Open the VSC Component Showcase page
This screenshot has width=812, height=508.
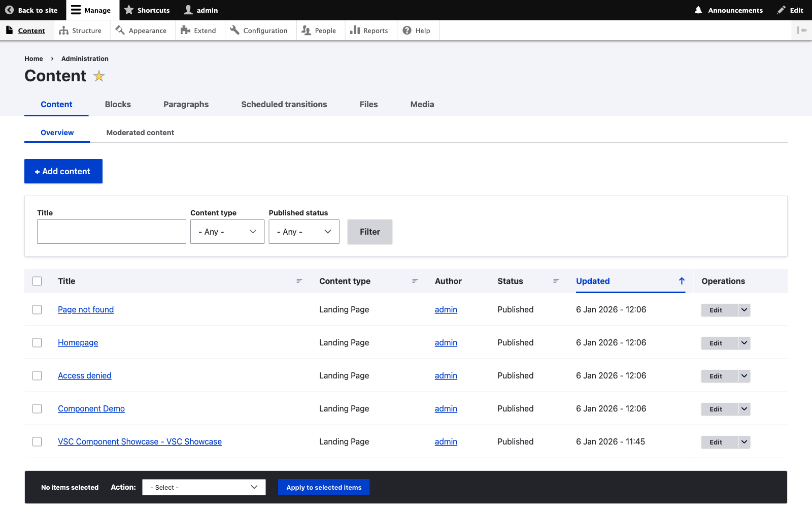(x=140, y=441)
